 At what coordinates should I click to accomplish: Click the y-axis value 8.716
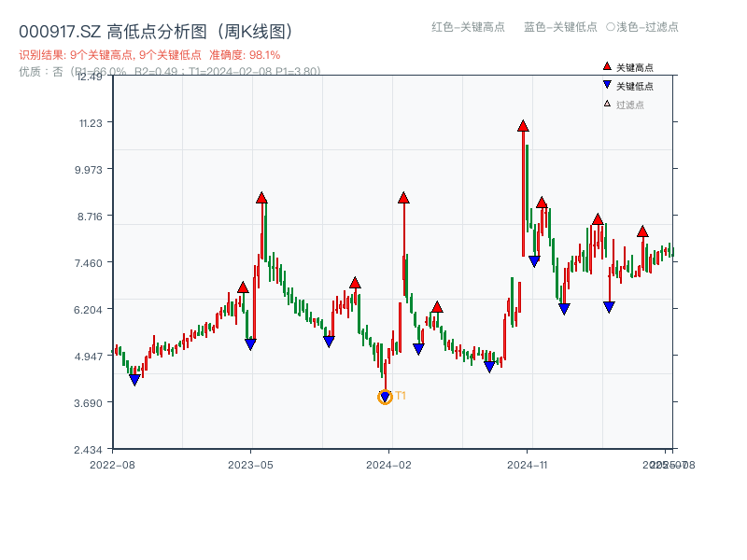point(90,217)
